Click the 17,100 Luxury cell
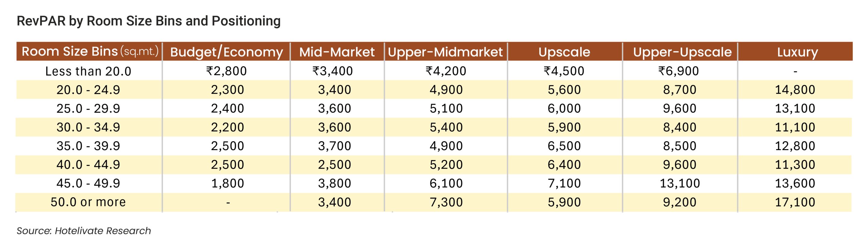 tap(795, 202)
